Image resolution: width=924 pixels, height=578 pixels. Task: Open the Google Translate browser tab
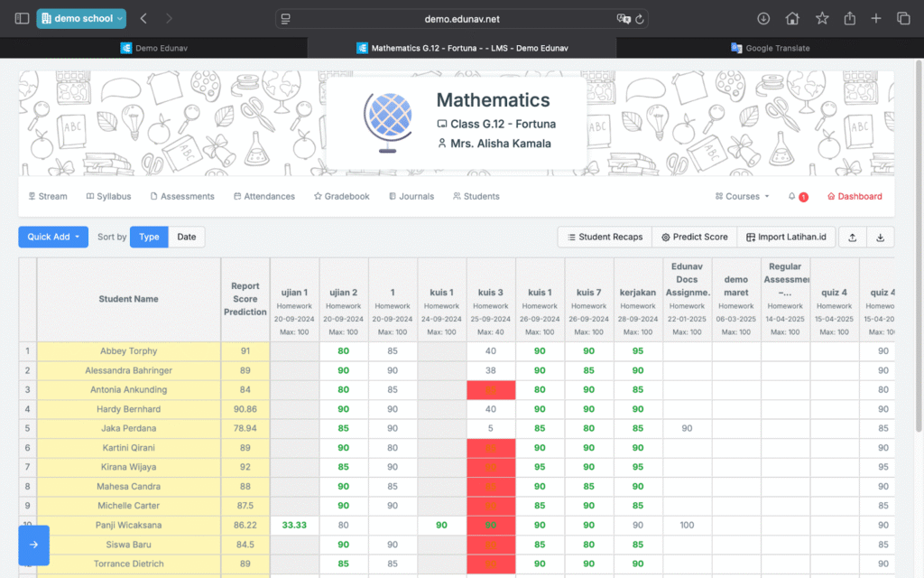[770, 48]
